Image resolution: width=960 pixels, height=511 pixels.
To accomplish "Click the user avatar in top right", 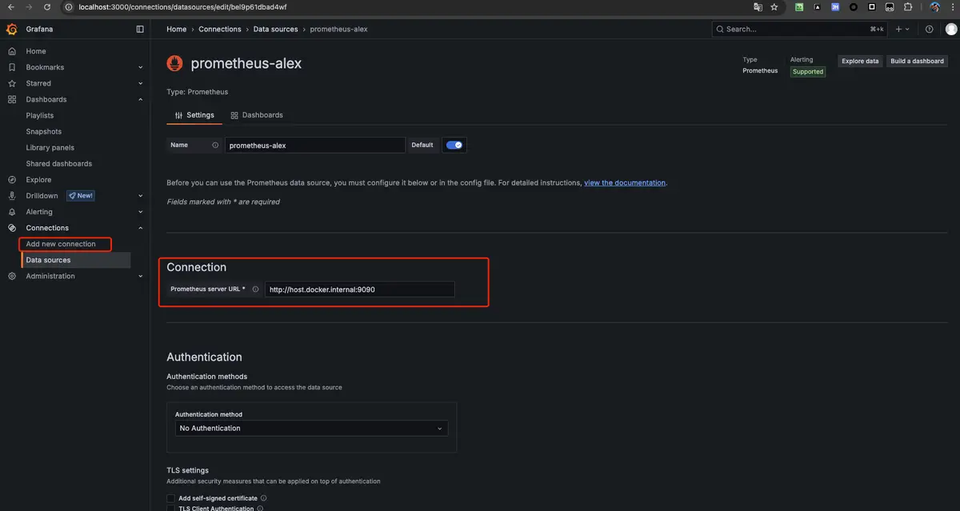I will (951, 29).
